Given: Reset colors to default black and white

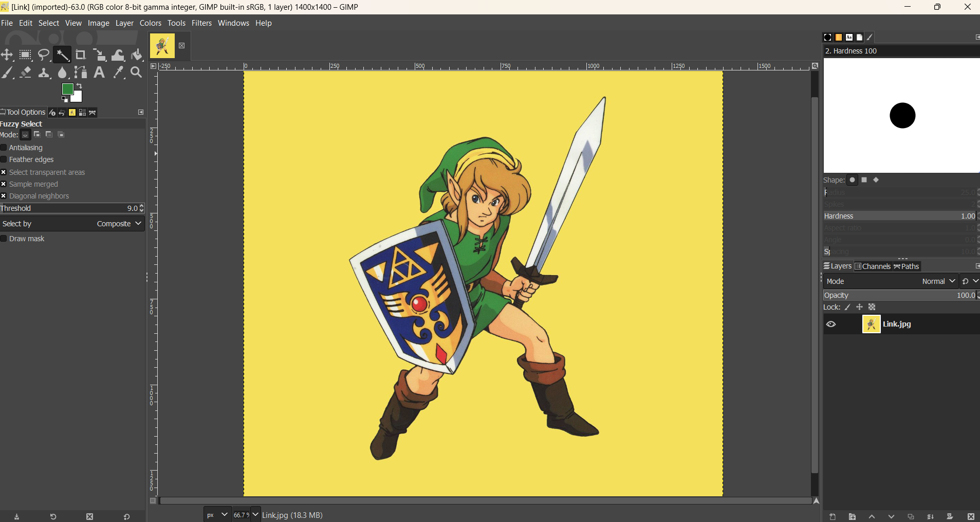Looking at the screenshot, I should (x=64, y=99).
